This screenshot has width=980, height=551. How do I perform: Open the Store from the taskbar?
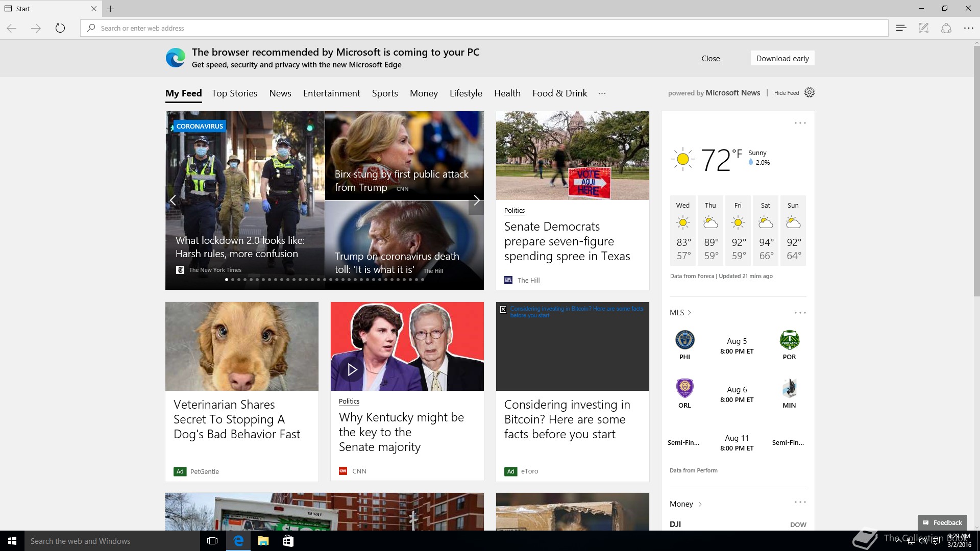[288, 541]
